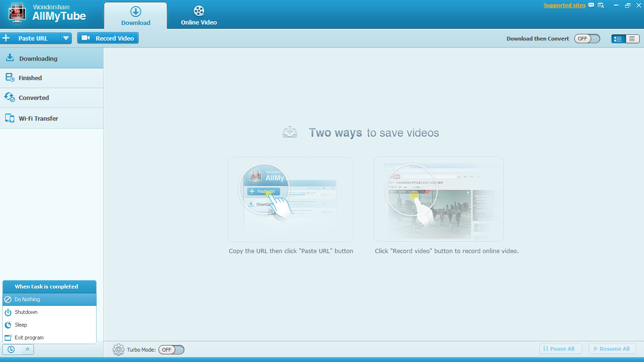This screenshot has height=362, width=644.
Task: Select Shutdown when task completes
Action: point(50,312)
